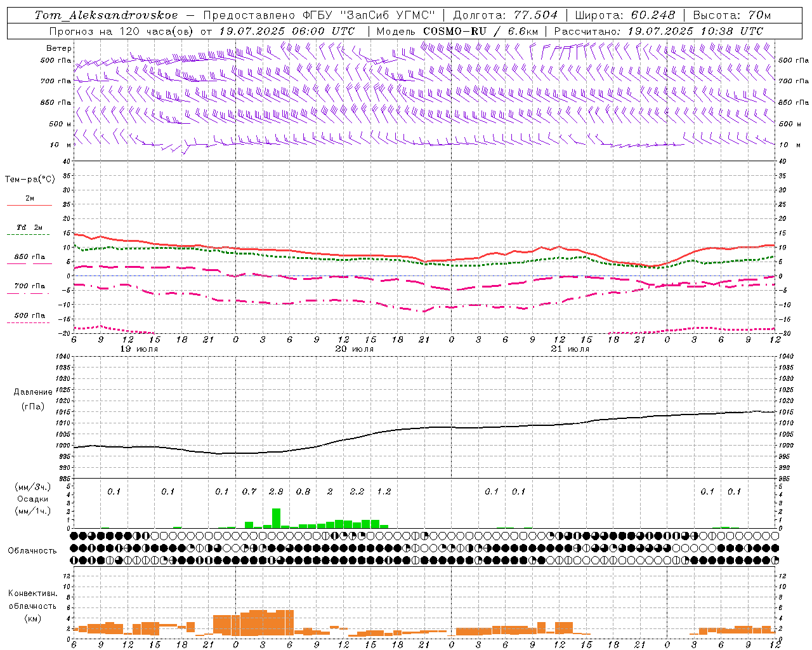The height and width of the screenshot is (650, 812).
Task: Click the '10 м' label left of wind barbs
Action: (x=60, y=145)
